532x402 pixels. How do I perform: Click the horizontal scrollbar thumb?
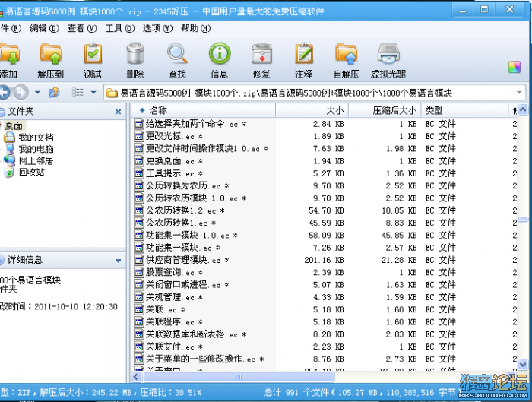239,377
